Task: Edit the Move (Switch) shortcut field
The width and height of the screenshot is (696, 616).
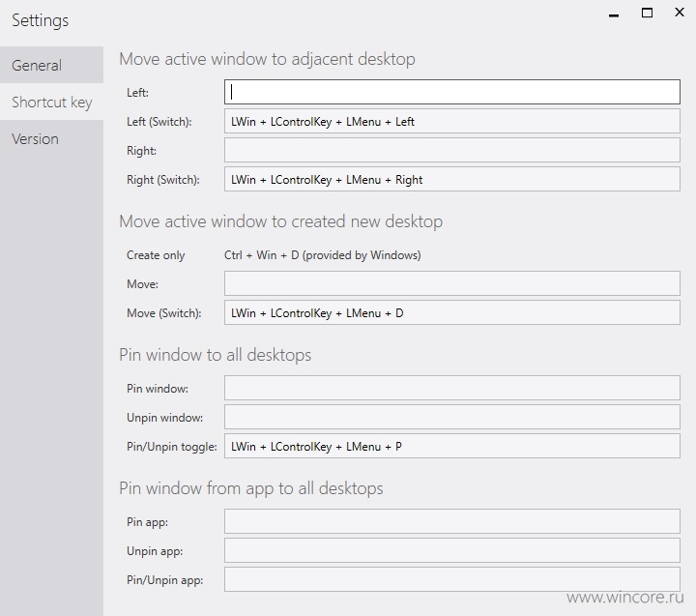Action: tap(451, 312)
